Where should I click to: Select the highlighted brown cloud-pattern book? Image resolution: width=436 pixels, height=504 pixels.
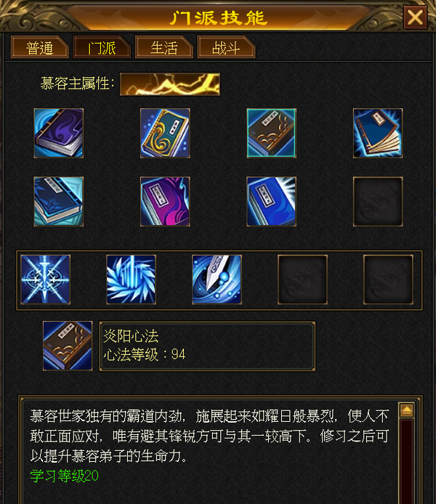pyautogui.click(x=271, y=133)
